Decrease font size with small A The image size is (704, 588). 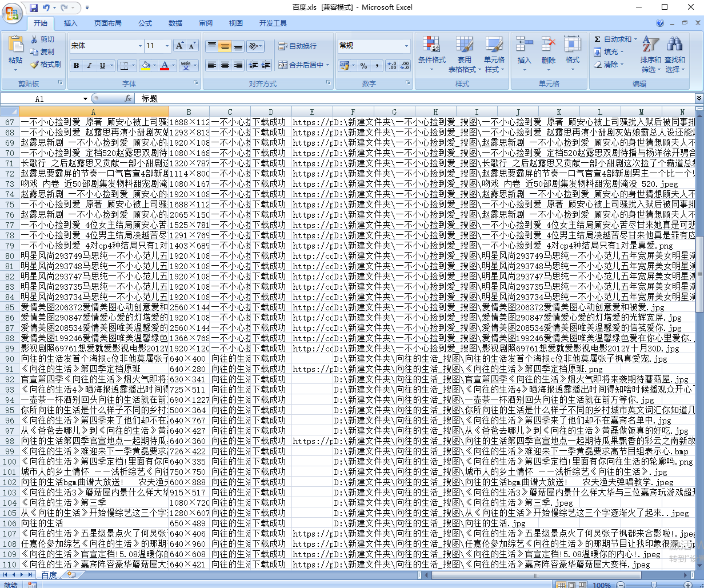[x=192, y=46]
